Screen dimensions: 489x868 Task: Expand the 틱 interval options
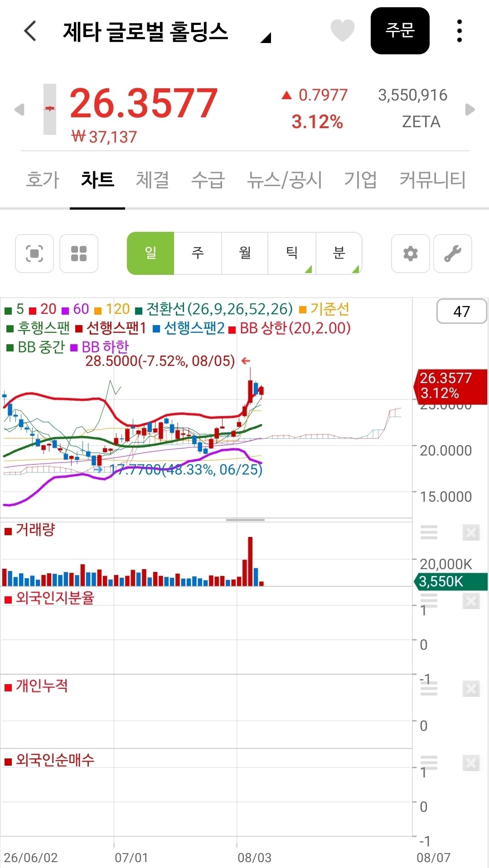[x=292, y=254]
